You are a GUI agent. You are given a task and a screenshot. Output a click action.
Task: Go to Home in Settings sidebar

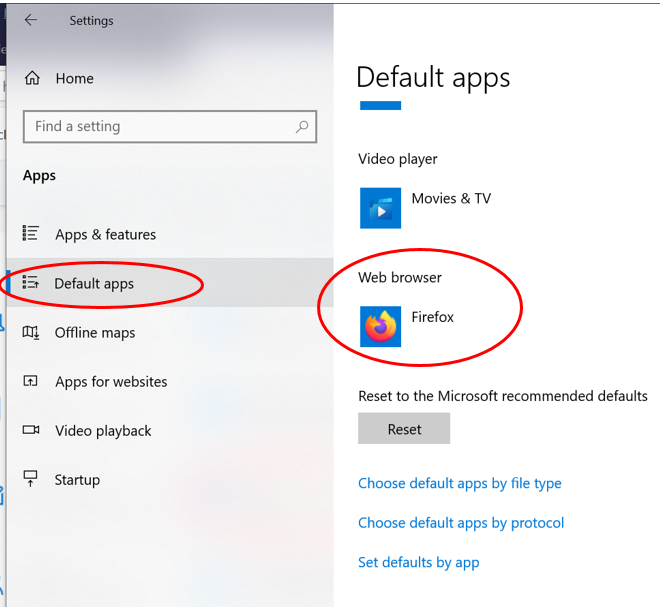[x=168, y=78]
